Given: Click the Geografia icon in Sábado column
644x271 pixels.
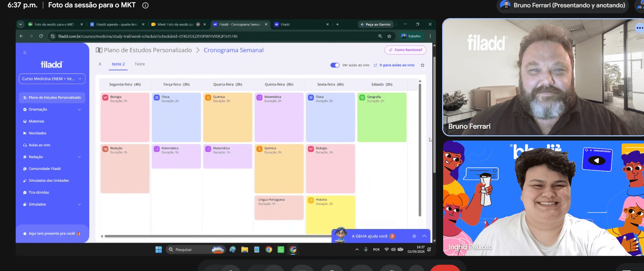Looking at the screenshot, I should (x=362, y=97).
